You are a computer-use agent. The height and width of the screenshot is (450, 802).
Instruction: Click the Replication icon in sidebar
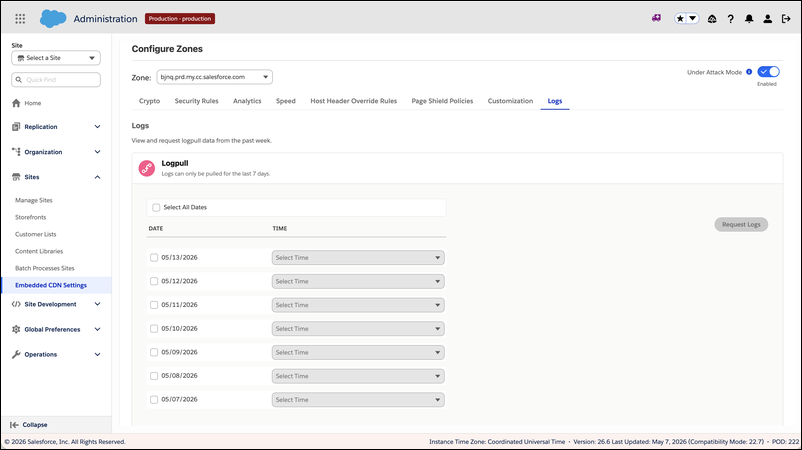(16, 127)
